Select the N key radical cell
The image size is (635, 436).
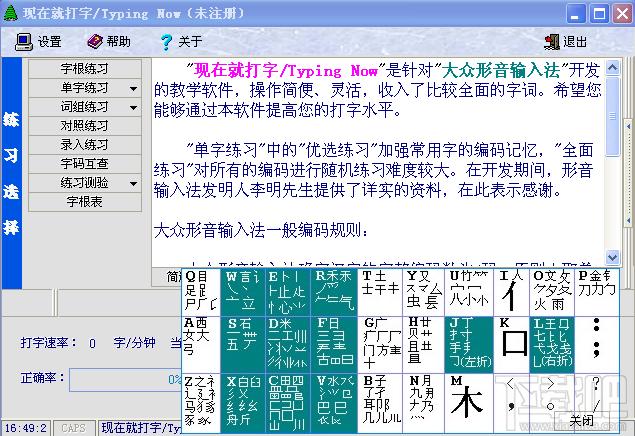[x=424, y=403]
